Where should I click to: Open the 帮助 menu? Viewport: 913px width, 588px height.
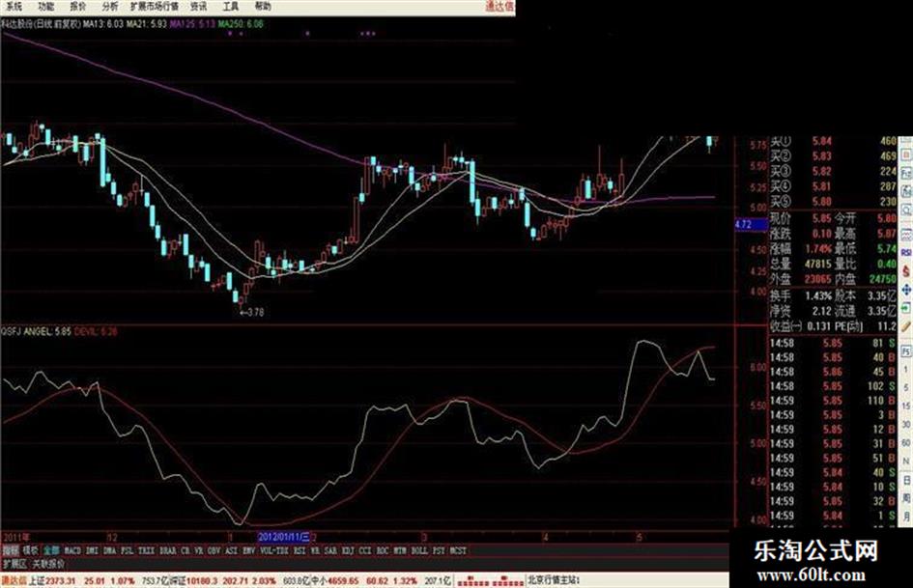coord(263,7)
